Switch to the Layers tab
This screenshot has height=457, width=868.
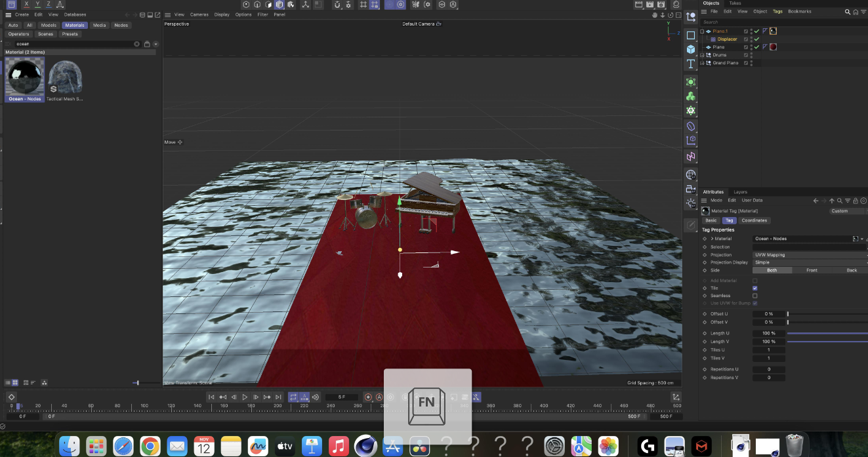point(740,192)
